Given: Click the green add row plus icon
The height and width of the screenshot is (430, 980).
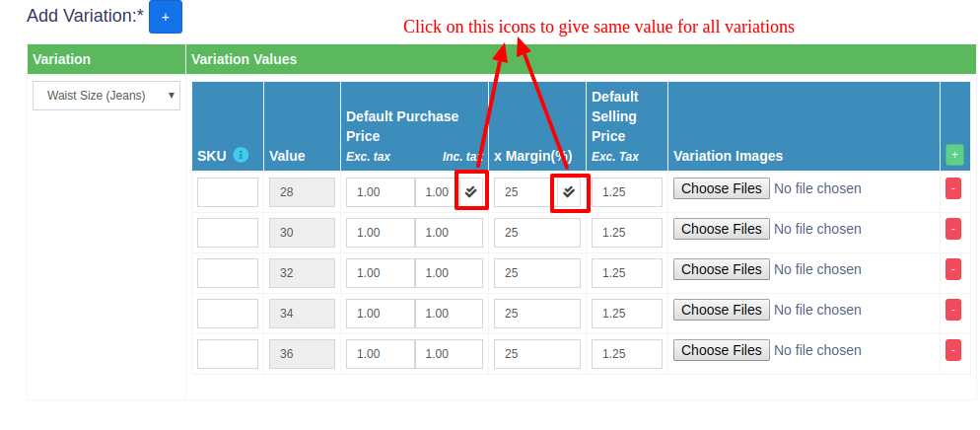Looking at the screenshot, I should [x=954, y=155].
